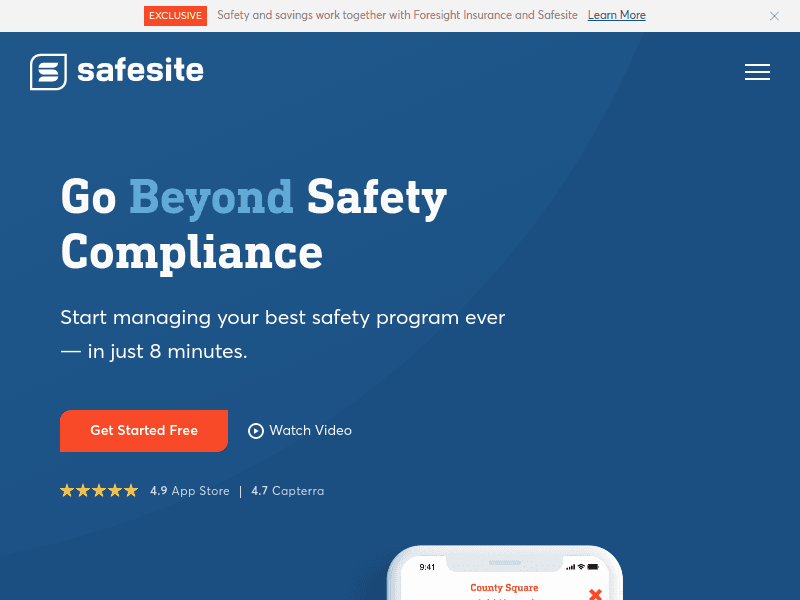The height and width of the screenshot is (600, 800).
Task: Click the Get Started Free button
Action: tap(143, 430)
